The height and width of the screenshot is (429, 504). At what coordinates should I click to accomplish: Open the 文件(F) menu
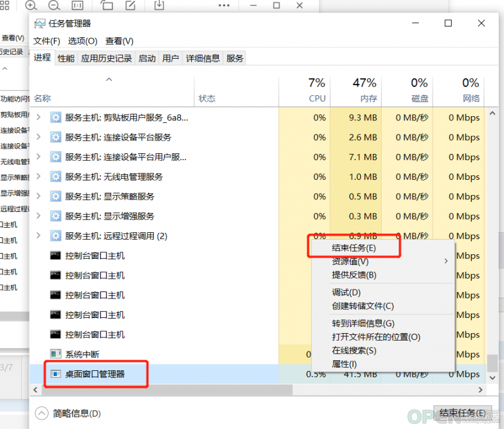[47, 41]
